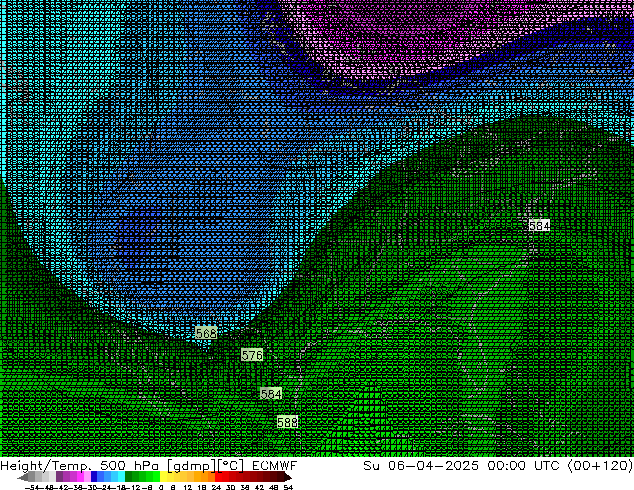Select the '500 hPa' level text
Screen dimensions: 634x490
click(131, 465)
